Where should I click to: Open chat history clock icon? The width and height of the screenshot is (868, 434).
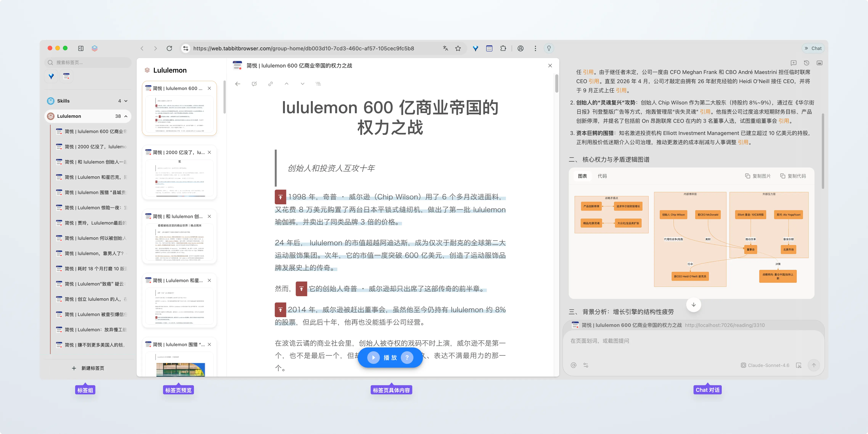[x=806, y=63]
